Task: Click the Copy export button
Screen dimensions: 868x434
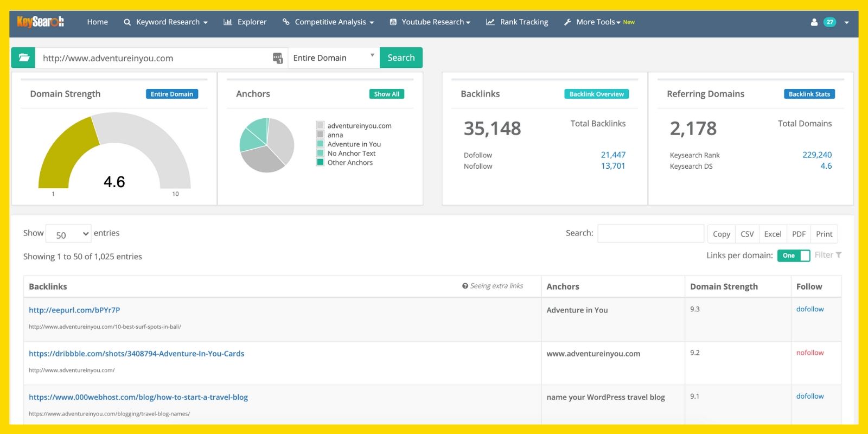Action: 722,234
